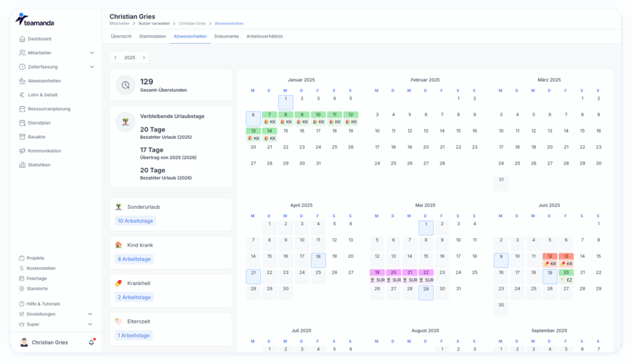Click the Kommunikation megaphone icon
The image size is (632, 364).
tap(22, 151)
